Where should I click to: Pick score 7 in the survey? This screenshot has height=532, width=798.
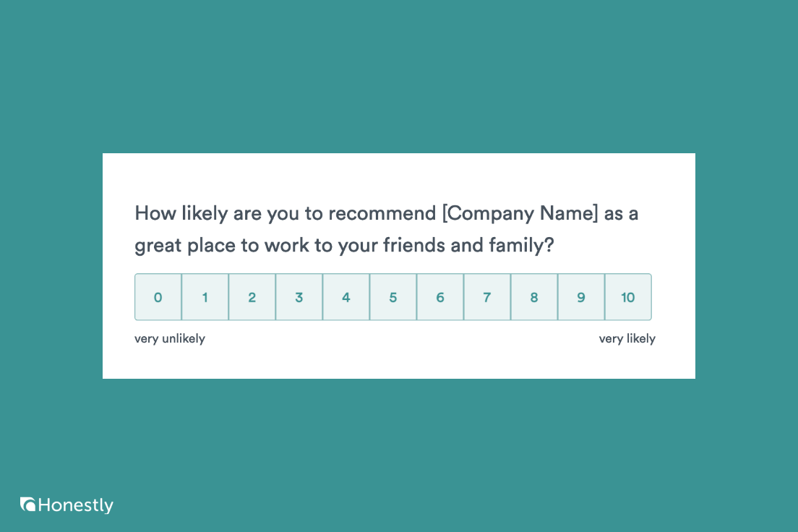click(487, 297)
